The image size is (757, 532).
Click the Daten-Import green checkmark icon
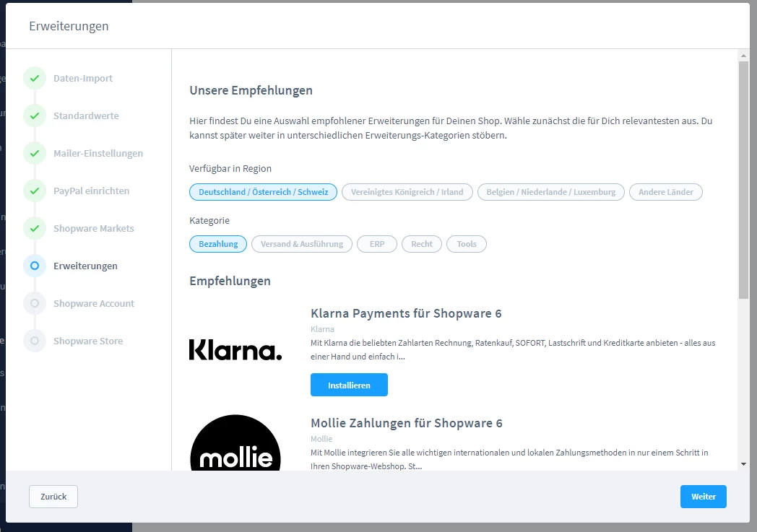point(35,78)
